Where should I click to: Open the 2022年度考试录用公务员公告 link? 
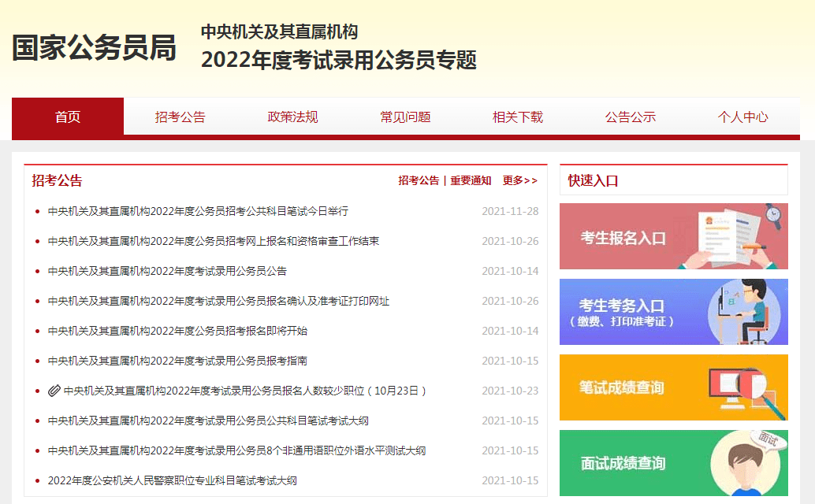(x=167, y=271)
